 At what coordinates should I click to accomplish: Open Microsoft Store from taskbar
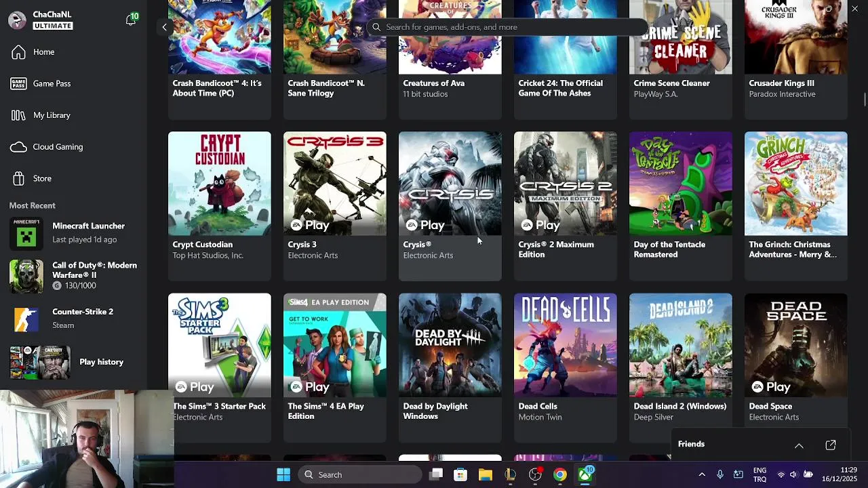coord(460,474)
